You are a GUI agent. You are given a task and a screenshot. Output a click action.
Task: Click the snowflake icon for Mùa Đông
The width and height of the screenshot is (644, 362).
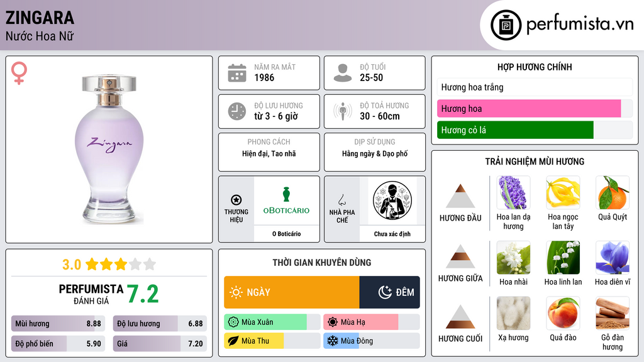(333, 341)
